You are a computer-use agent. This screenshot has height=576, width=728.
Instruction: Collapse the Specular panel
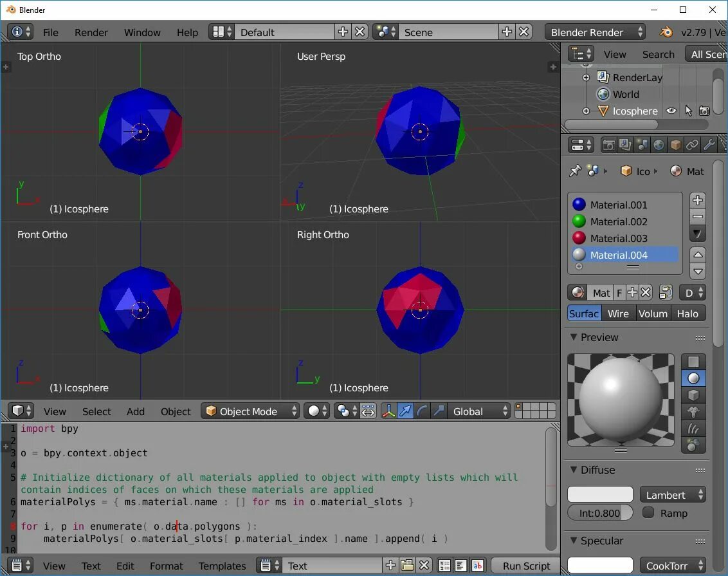coord(574,540)
